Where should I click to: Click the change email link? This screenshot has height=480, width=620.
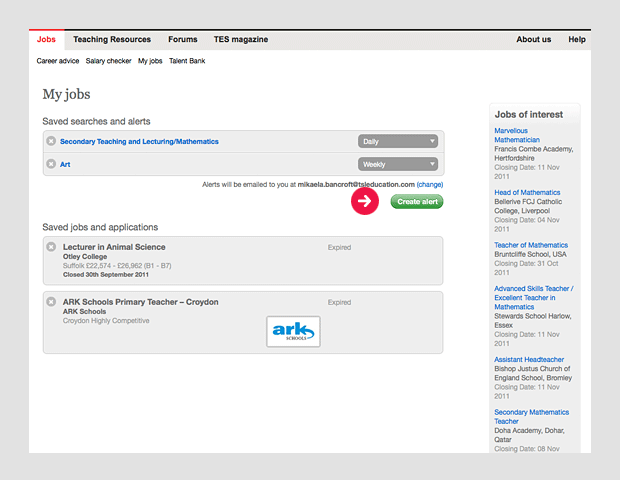click(x=430, y=185)
